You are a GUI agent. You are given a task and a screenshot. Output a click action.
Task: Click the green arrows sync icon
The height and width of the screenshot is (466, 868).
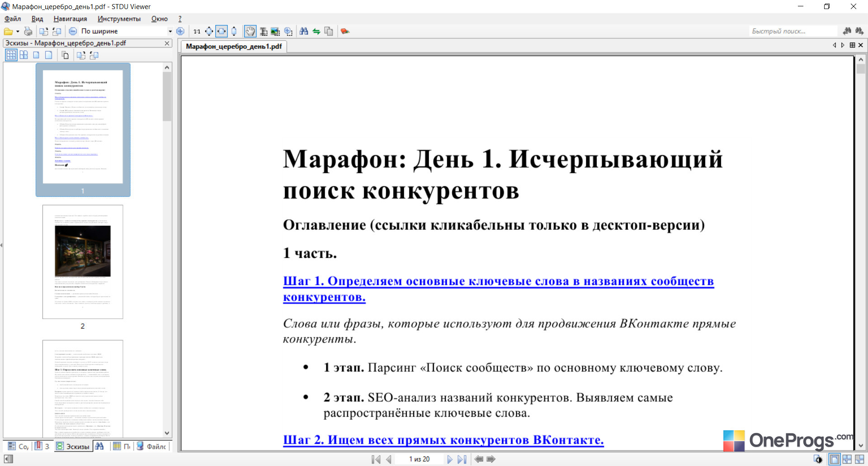click(x=316, y=31)
